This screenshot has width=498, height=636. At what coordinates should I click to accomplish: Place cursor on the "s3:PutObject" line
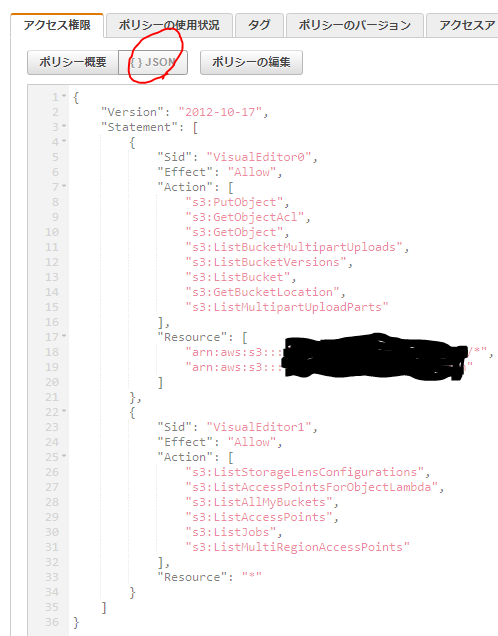point(237,202)
